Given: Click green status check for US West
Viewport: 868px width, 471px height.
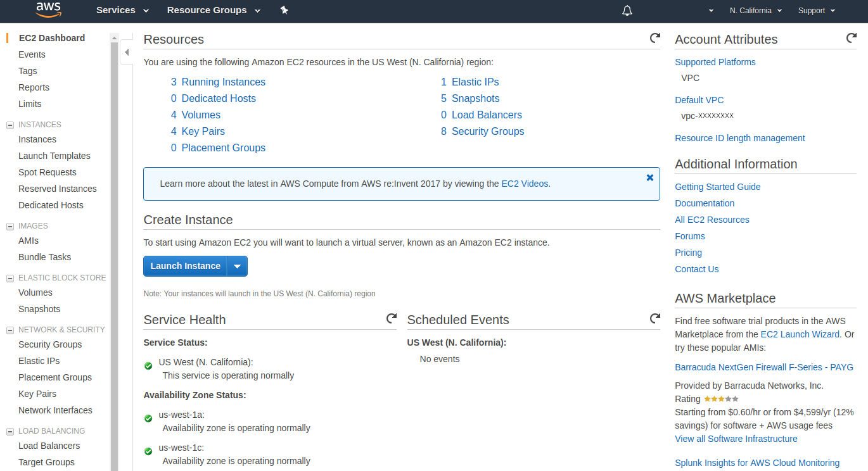Looking at the screenshot, I should [148, 366].
